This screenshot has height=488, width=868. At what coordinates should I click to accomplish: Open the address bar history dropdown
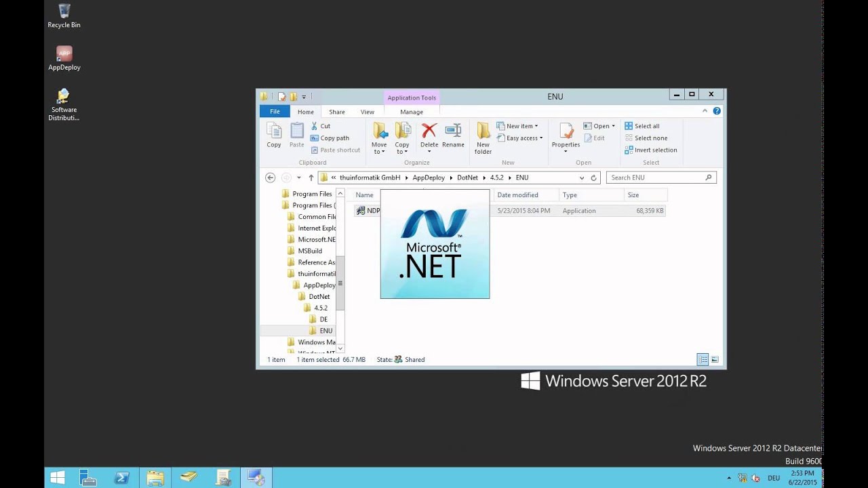click(582, 178)
